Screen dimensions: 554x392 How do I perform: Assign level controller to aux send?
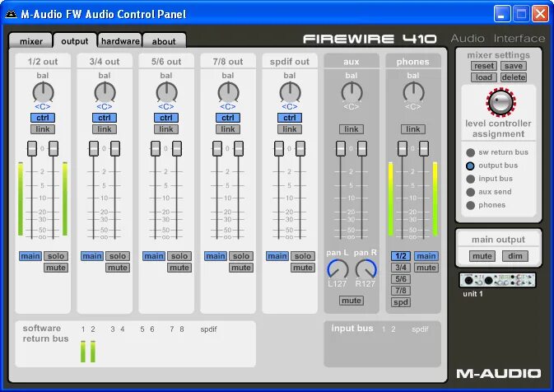470,192
